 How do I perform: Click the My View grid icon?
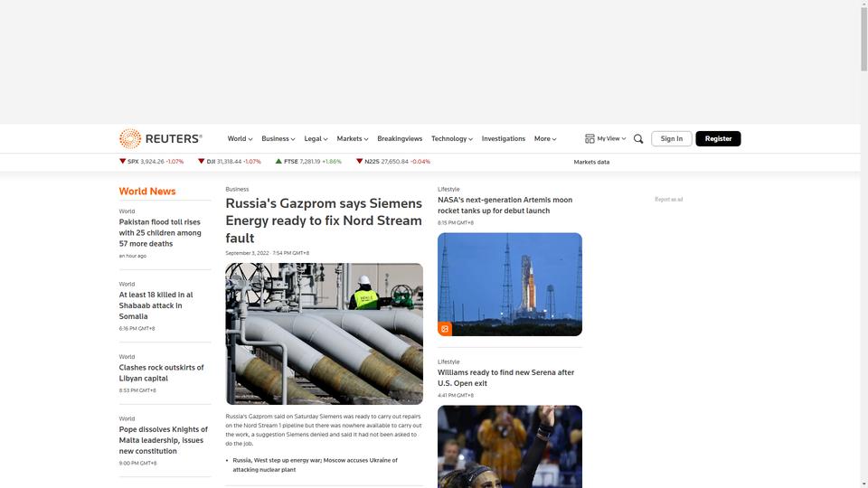[x=590, y=139]
